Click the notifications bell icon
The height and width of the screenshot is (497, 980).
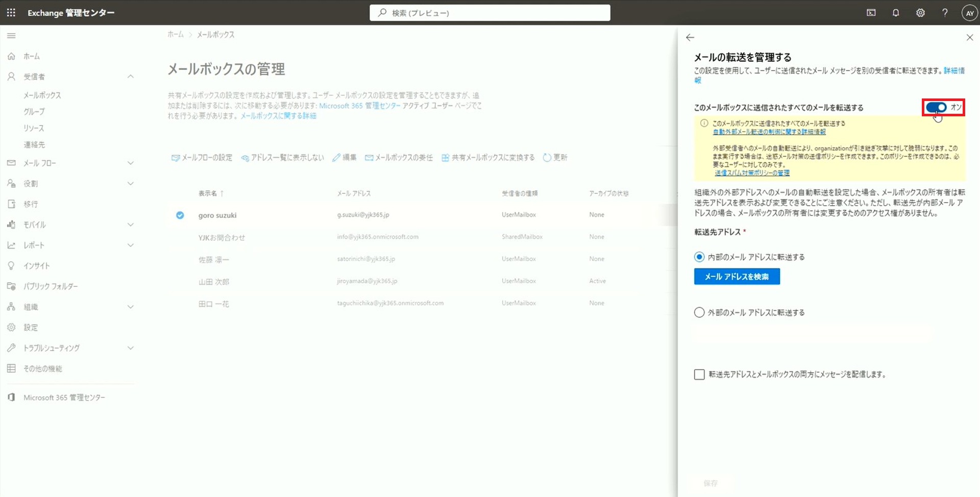click(x=896, y=13)
